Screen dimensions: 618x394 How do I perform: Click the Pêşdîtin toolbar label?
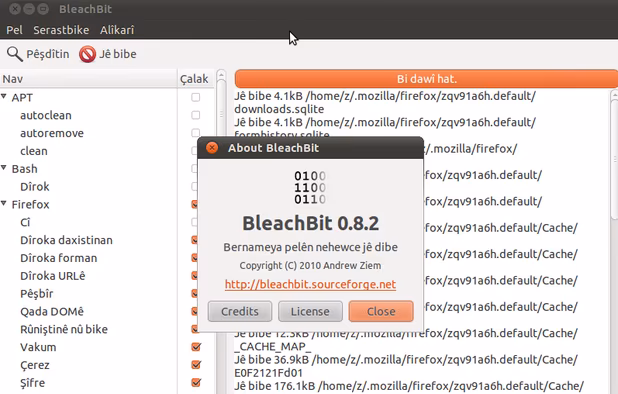click(48, 54)
